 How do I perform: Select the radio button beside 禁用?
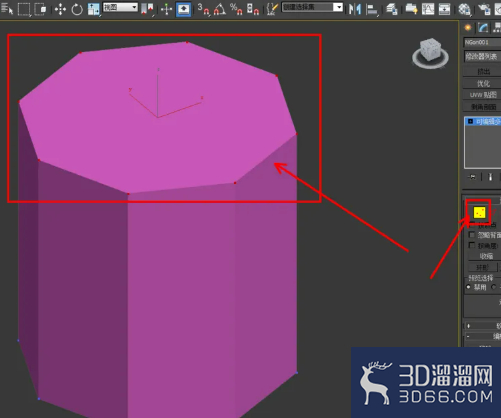click(494, 287)
